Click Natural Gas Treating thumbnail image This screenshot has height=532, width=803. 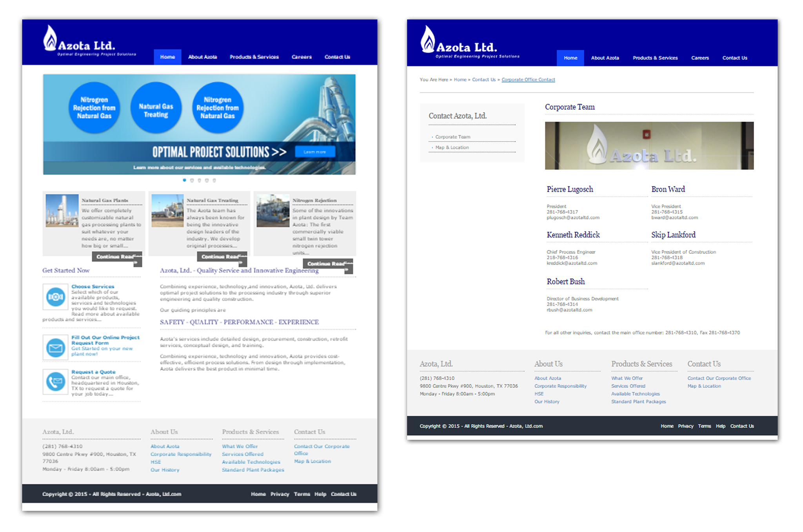click(x=167, y=211)
